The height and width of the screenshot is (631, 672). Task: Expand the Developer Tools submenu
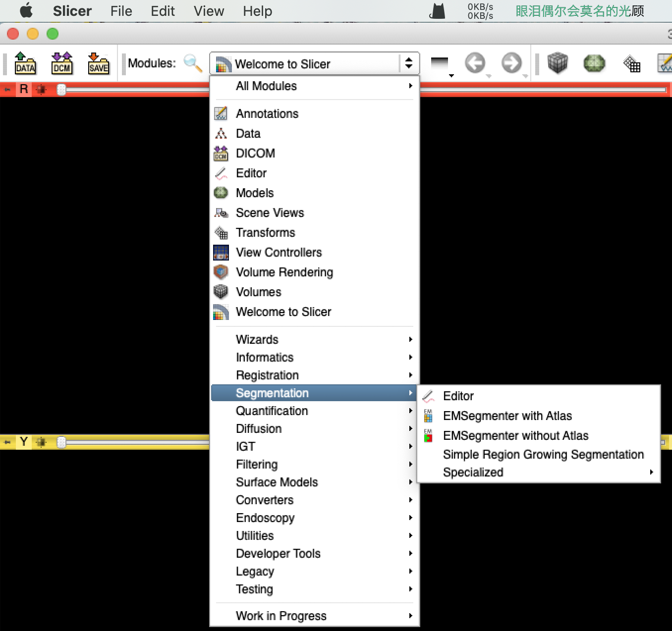pyautogui.click(x=315, y=553)
